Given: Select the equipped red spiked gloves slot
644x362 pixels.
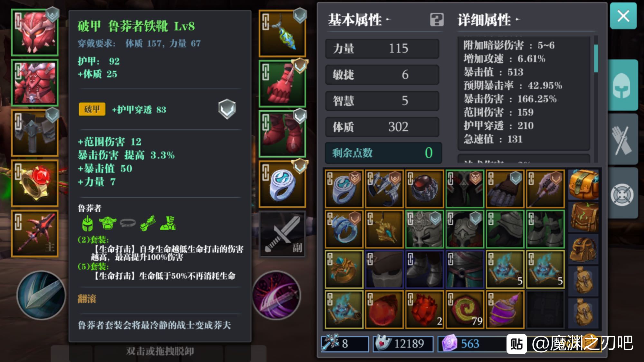Looking at the screenshot, I should 282,83.
